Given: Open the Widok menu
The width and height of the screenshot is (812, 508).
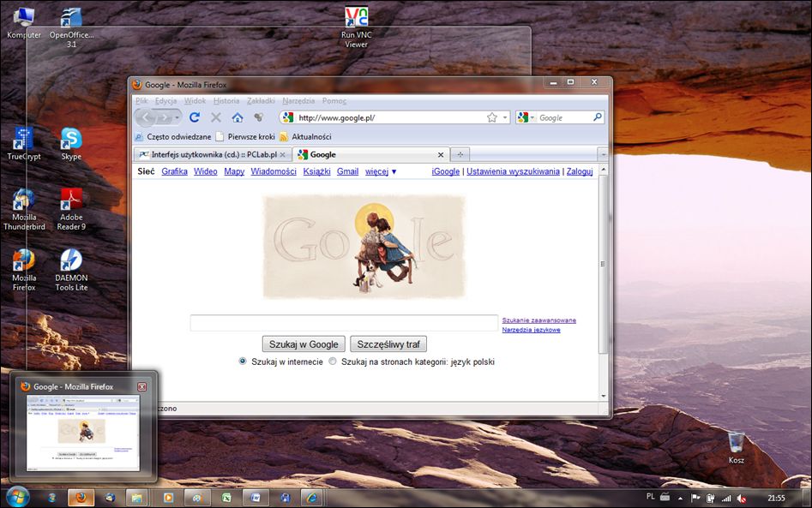Looking at the screenshot, I should coord(195,100).
